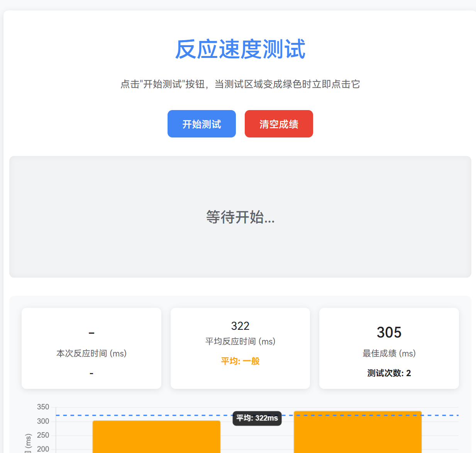Screen dimensions: 476x453
Task: Click the blue 开始测试 button
Action: pos(202,124)
